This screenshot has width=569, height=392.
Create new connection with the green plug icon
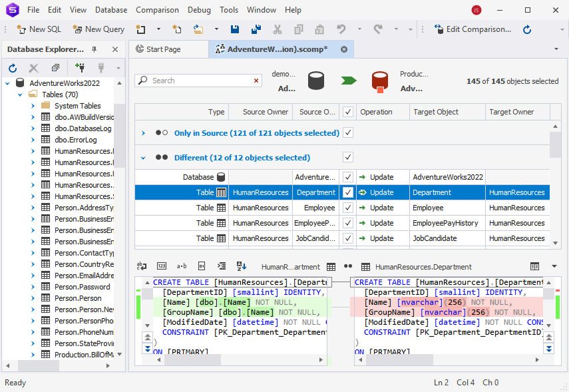(80, 68)
